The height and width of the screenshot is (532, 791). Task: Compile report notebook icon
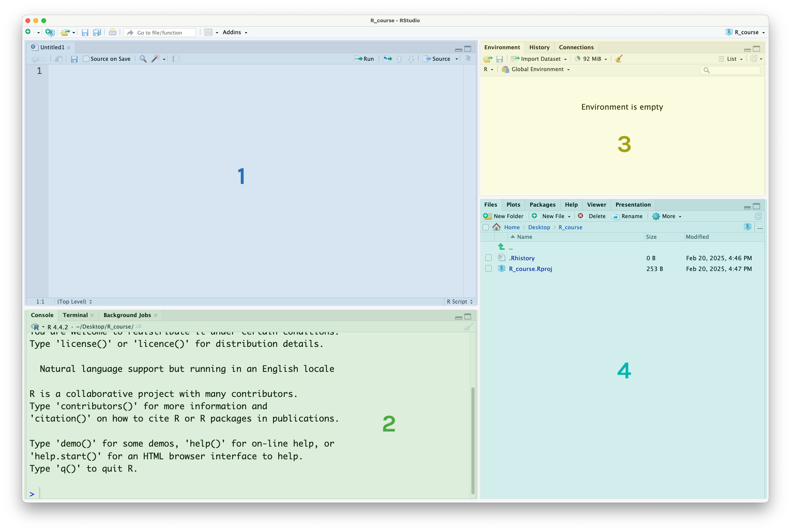click(176, 59)
